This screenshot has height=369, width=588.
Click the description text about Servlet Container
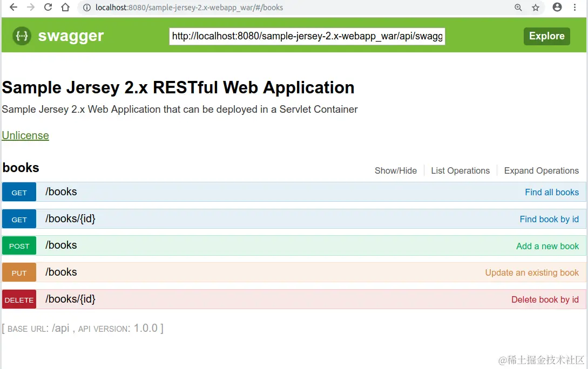pos(180,110)
